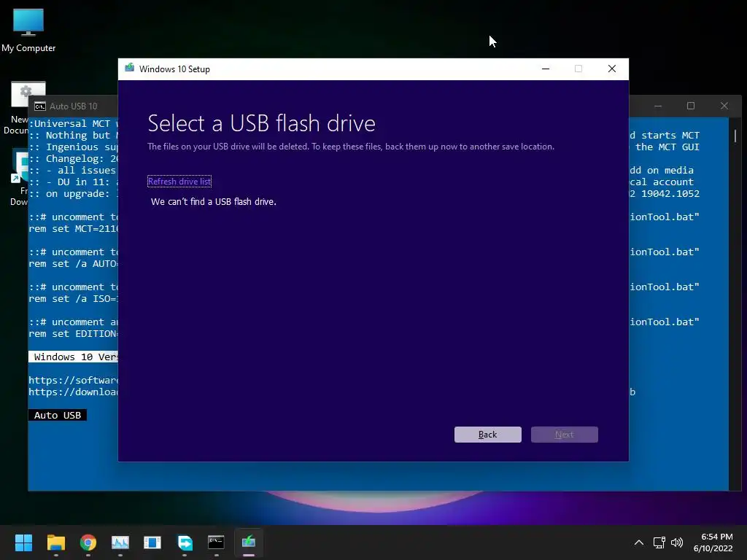747x560 pixels.
Task: Open the blue window app taskbar icon
Action: pos(152,542)
